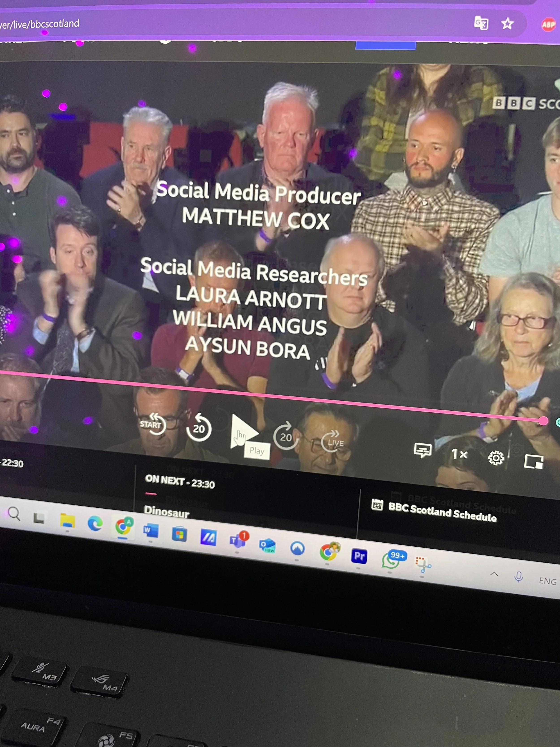560x747 pixels.
Task: Open Adobe Premiere Pro from the taskbar
Action: [359, 556]
